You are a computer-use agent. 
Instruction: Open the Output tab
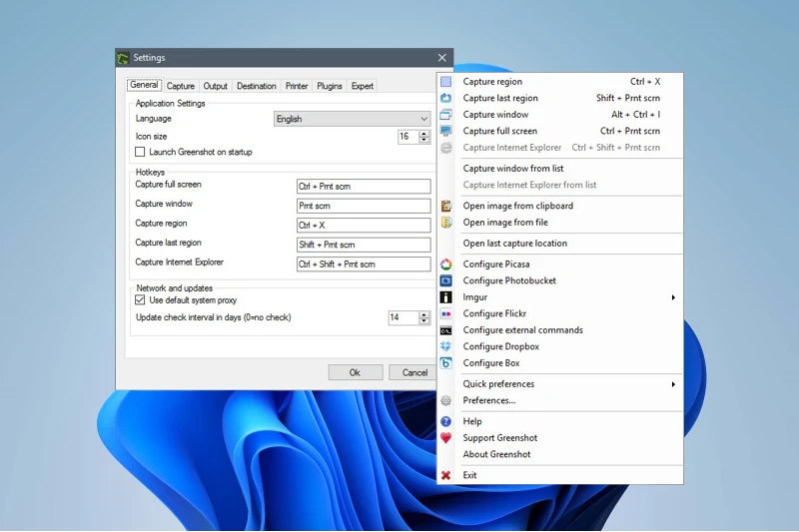point(215,86)
